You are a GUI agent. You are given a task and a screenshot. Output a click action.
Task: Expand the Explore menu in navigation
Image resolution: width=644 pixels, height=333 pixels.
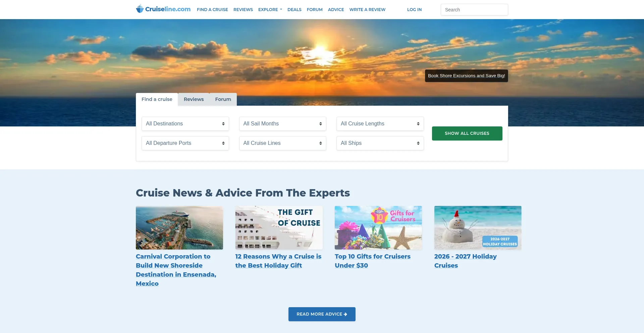(270, 10)
